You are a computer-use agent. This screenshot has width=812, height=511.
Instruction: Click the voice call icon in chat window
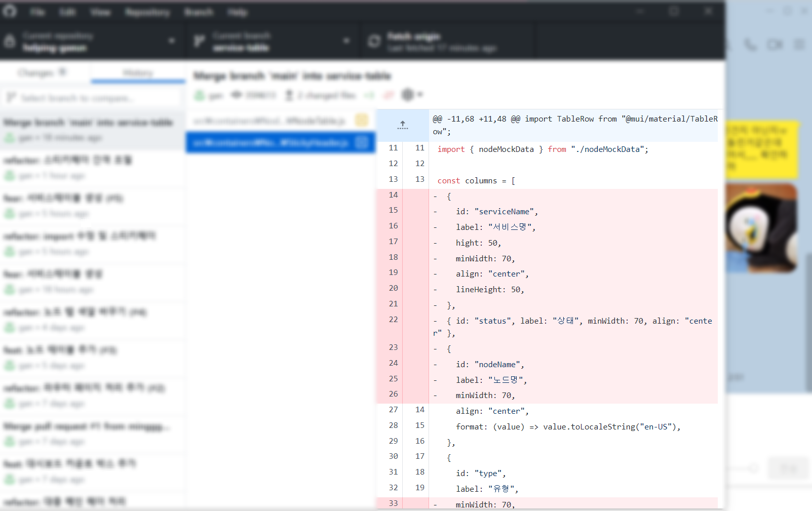(x=751, y=45)
